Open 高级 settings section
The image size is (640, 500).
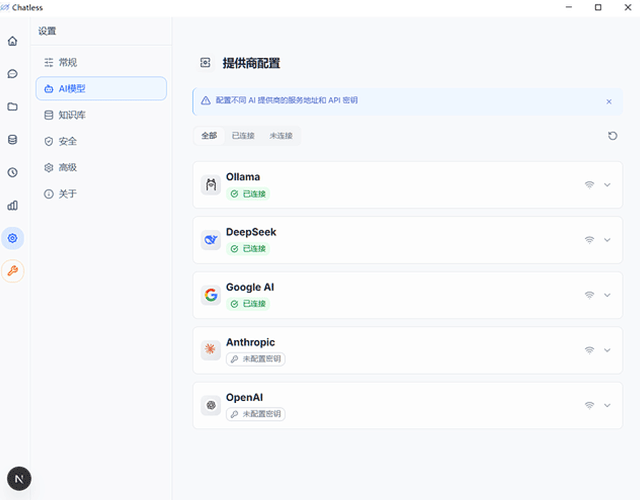coord(101,167)
